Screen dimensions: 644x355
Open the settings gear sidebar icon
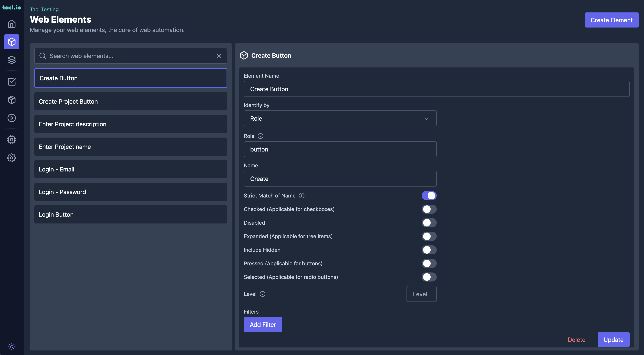pos(12,158)
